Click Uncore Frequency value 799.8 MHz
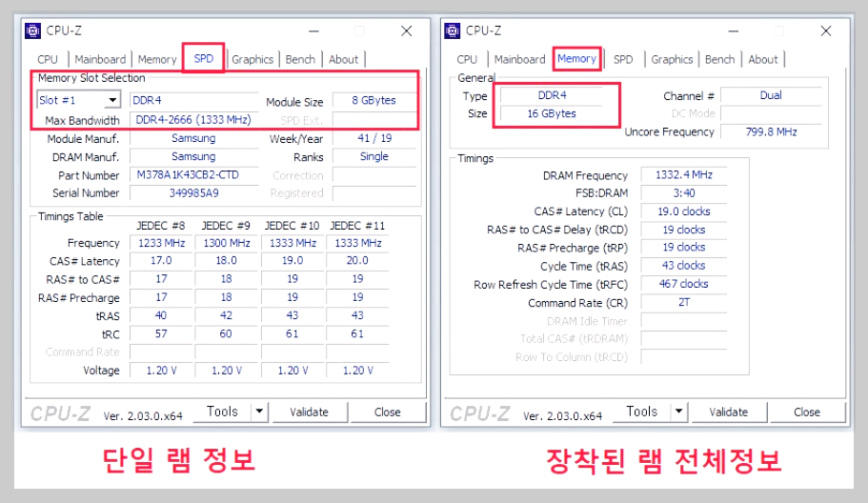Viewport: 868px width, 503px height. click(x=771, y=131)
